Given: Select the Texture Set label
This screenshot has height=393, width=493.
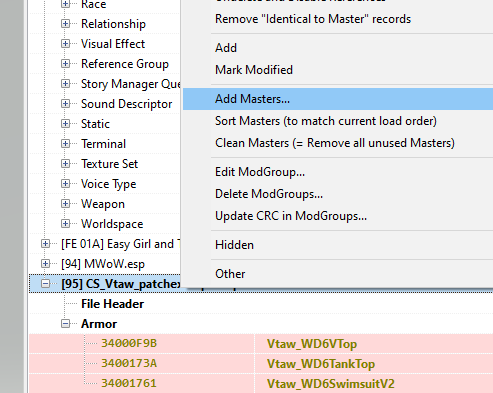Looking at the screenshot, I should [109, 164].
